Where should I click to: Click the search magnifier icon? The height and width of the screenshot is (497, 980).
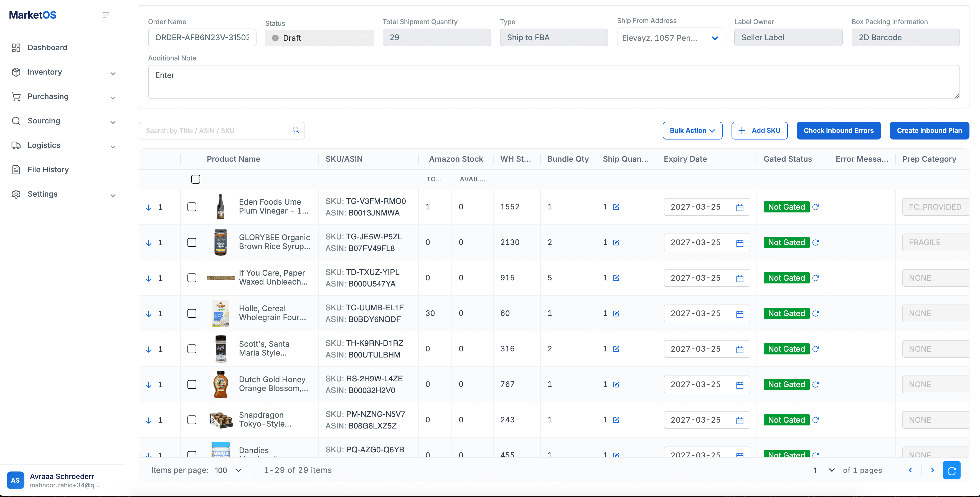click(x=296, y=131)
